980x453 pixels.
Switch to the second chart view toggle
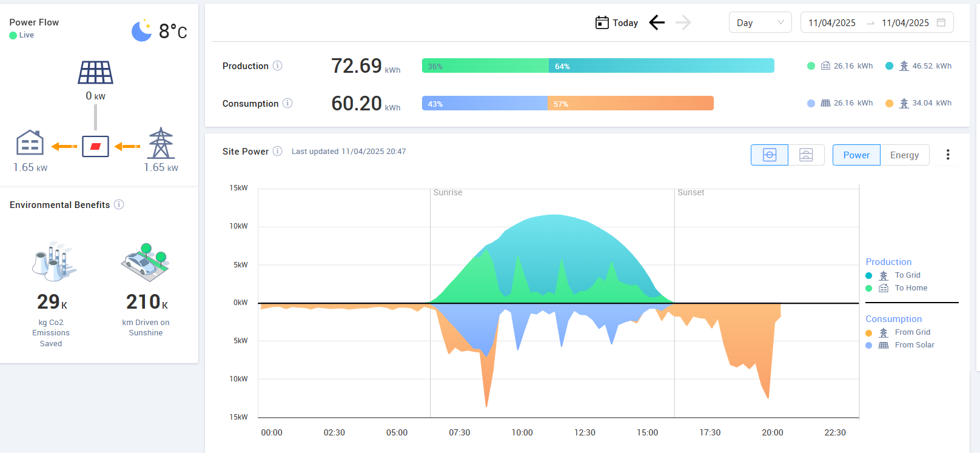click(806, 155)
